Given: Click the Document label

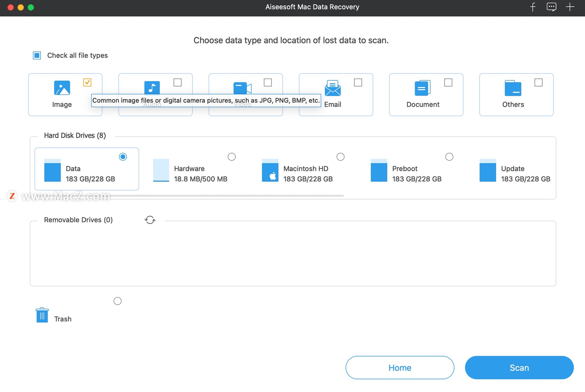Looking at the screenshot, I should 423,104.
